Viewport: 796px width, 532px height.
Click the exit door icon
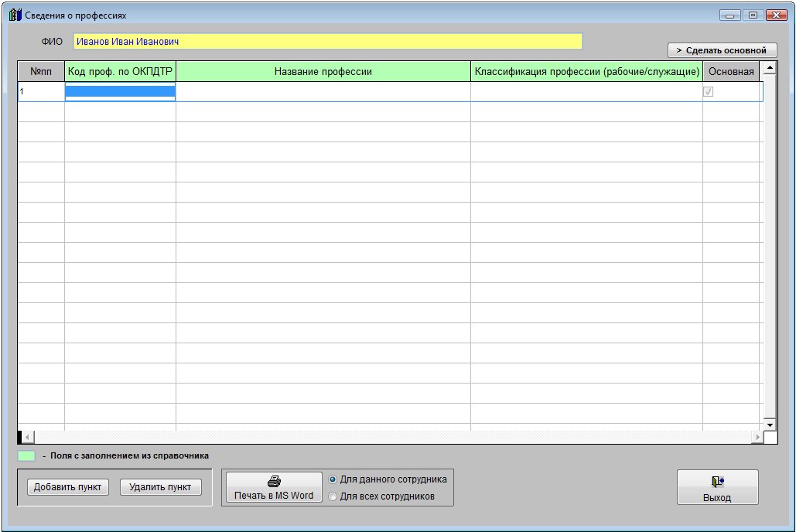pos(717,482)
